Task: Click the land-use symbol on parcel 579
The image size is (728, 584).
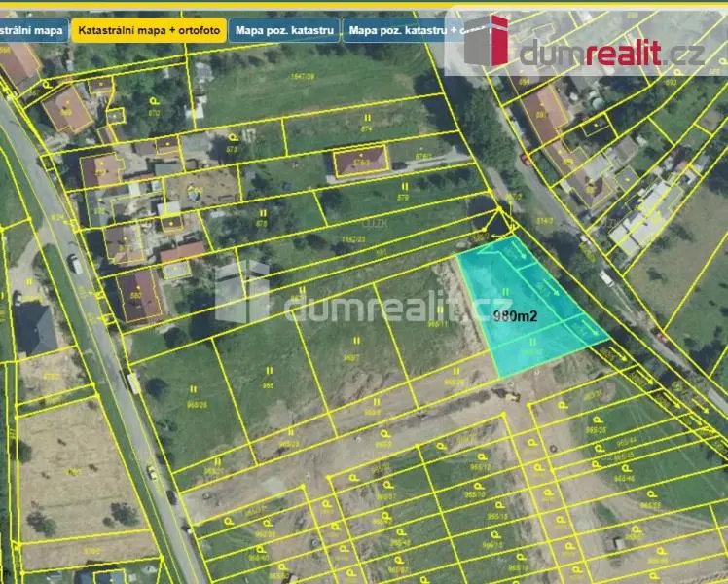Action: (x=405, y=187)
